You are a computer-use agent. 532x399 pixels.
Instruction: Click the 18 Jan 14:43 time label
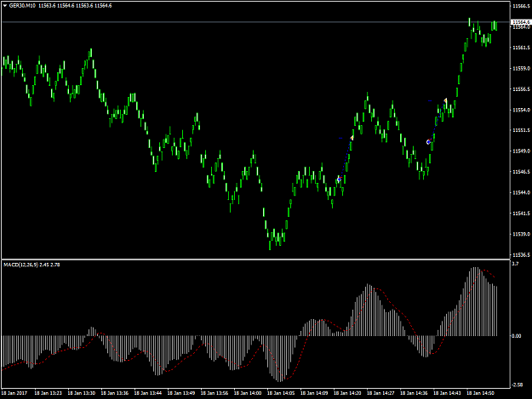tap(447, 393)
